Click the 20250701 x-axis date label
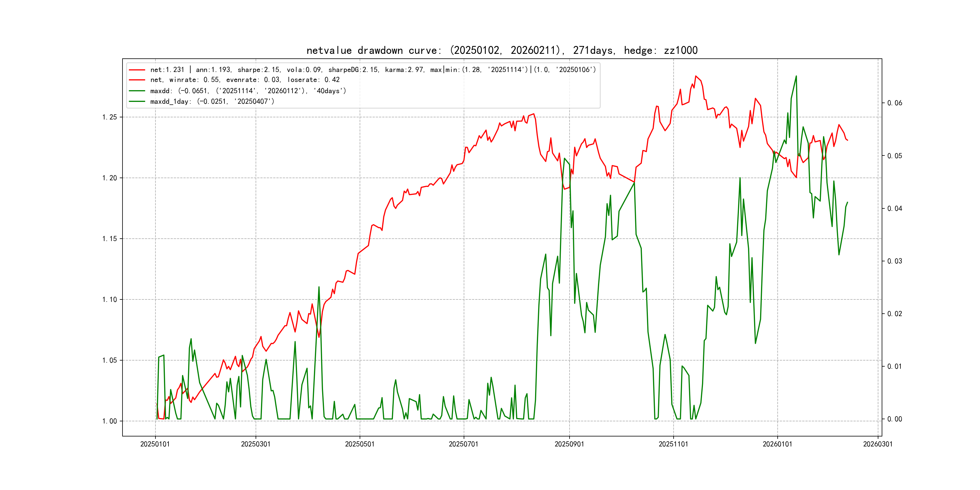The height and width of the screenshot is (490, 980). point(463,444)
